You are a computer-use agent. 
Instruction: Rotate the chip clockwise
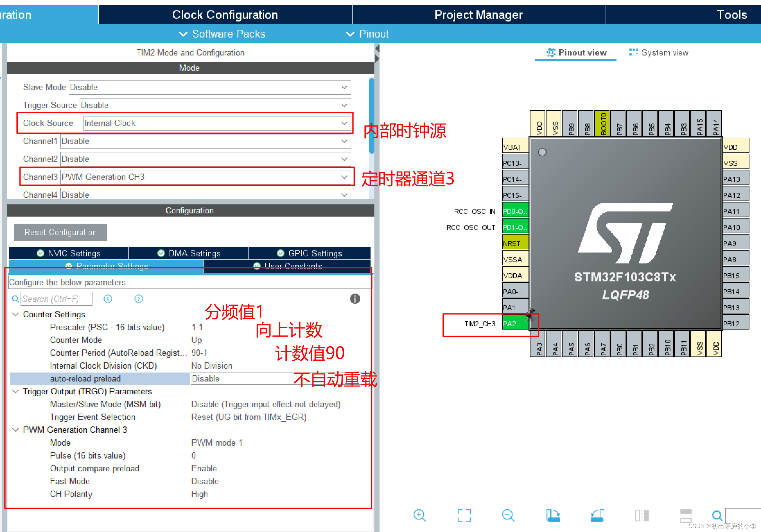pos(553,515)
